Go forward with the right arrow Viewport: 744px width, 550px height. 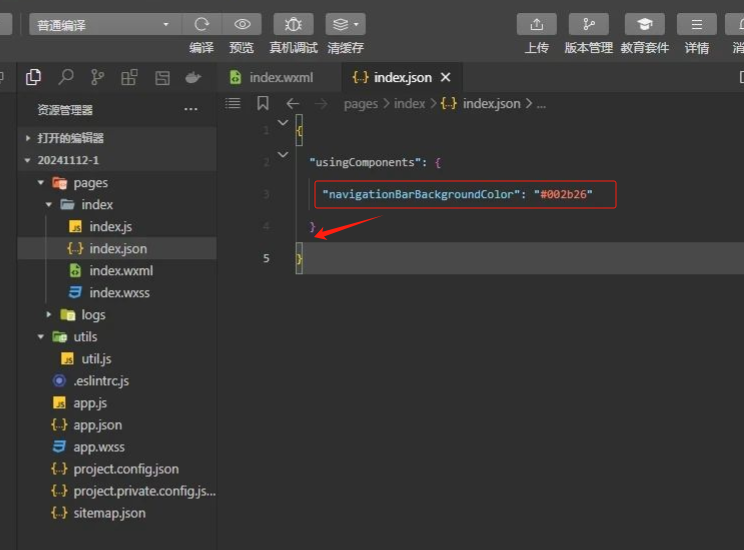click(x=321, y=103)
